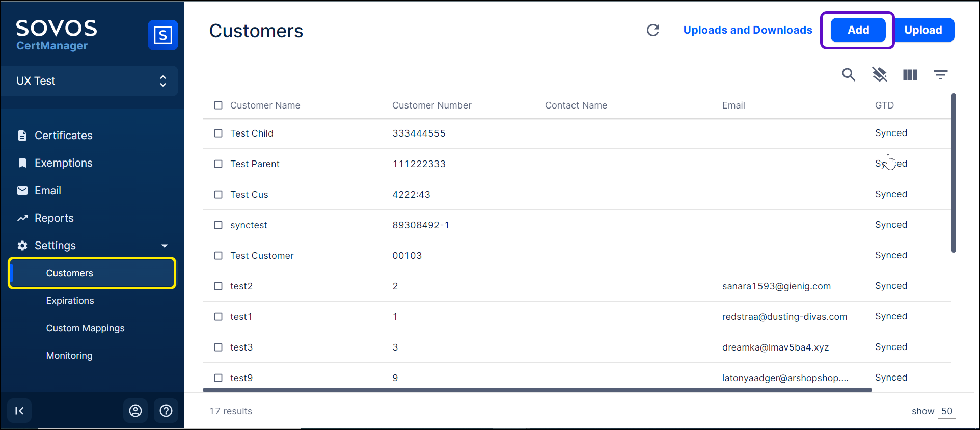
Task: Open the column chooser icon
Action: (910, 75)
